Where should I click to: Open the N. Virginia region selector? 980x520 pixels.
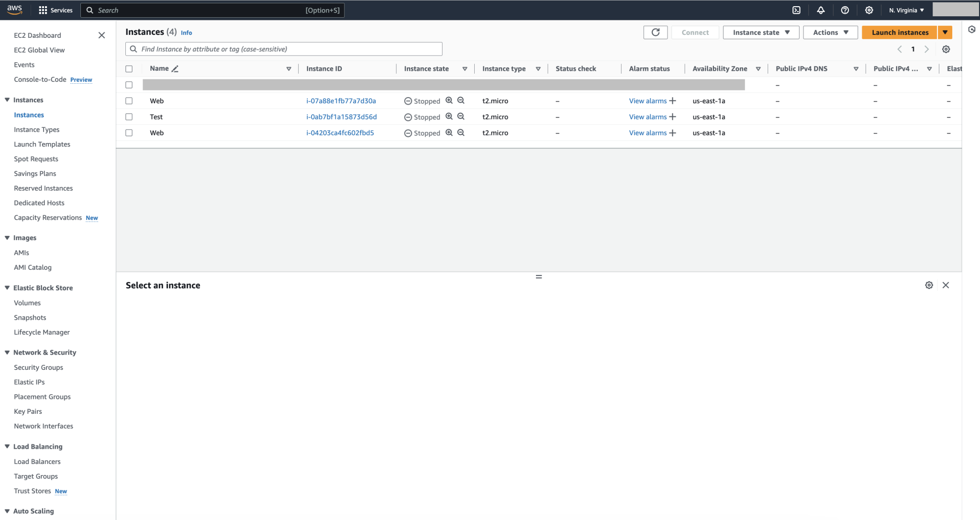[905, 10]
